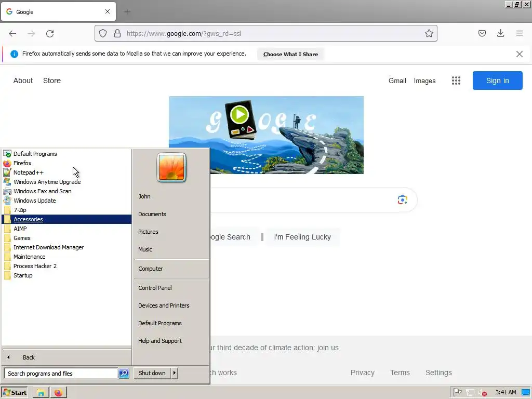The image size is (532, 399).
Task: Click the user account picture in Start menu
Action: (x=171, y=167)
